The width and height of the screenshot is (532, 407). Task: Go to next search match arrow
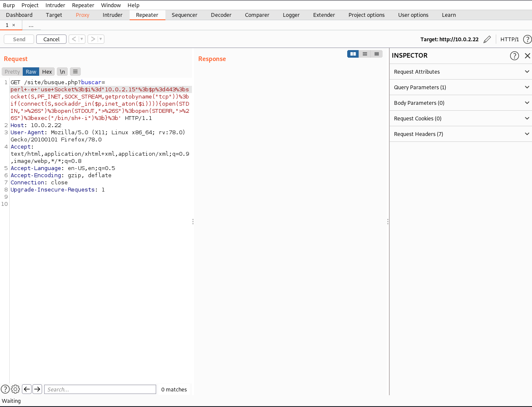coord(37,389)
